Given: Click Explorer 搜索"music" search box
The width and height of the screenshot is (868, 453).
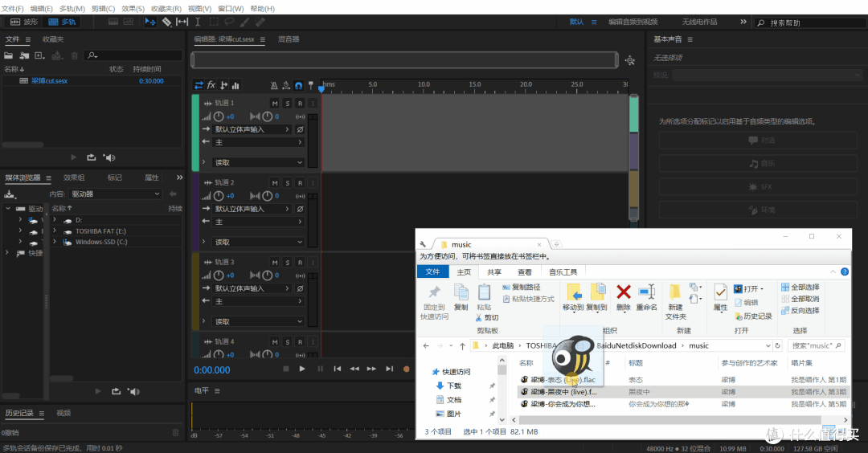Looking at the screenshot, I should click(x=817, y=345).
